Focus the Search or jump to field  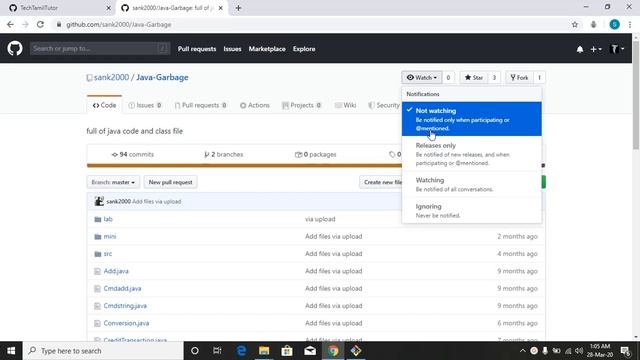click(100, 49)
